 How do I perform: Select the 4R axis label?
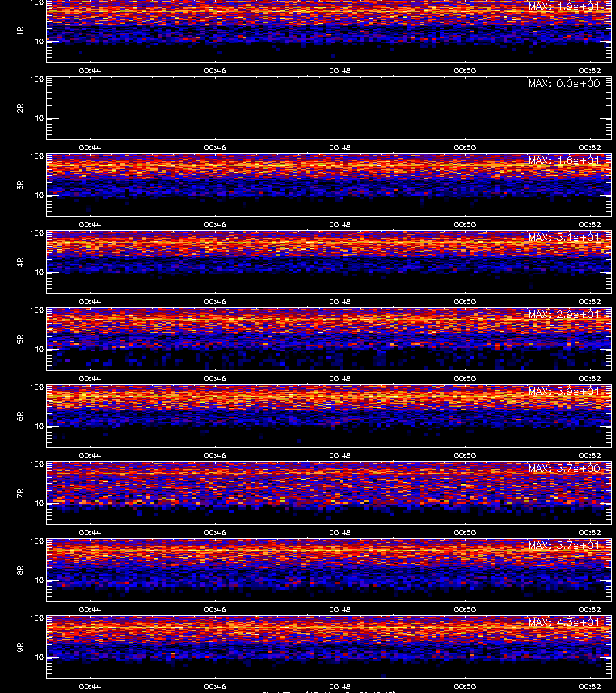tap(20, 262)
